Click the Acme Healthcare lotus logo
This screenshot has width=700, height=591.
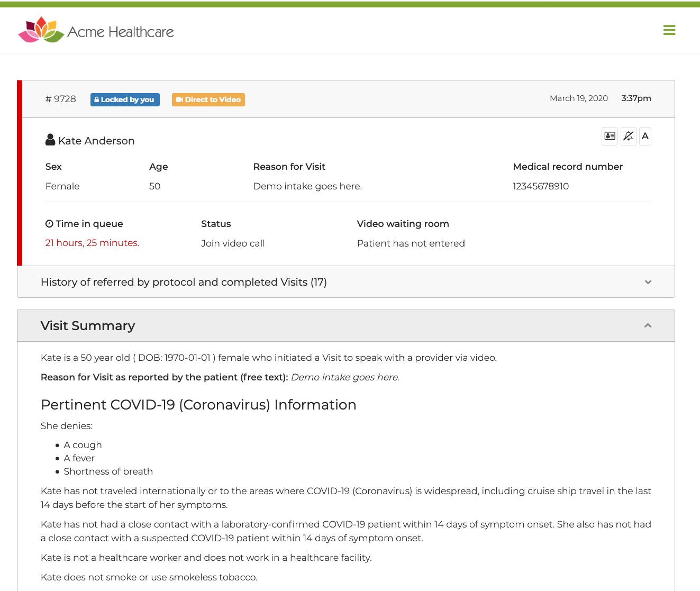pos(41,30)
